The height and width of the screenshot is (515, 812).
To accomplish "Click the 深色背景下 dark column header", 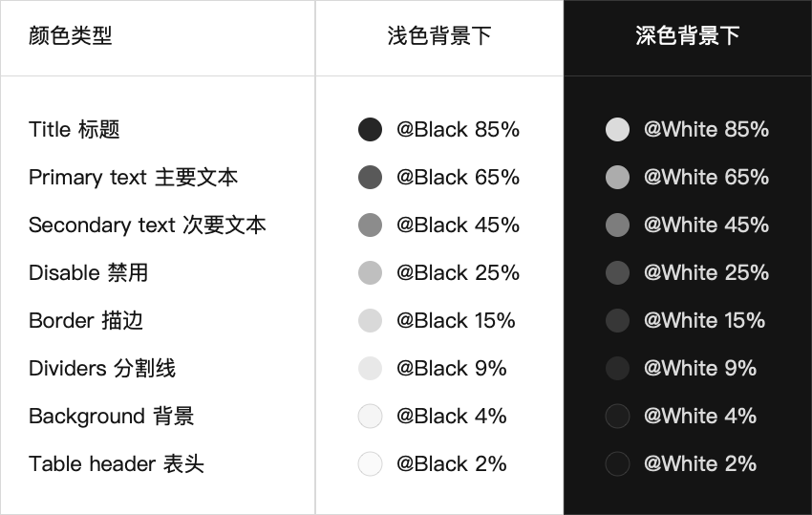I will tap(688, 36).
